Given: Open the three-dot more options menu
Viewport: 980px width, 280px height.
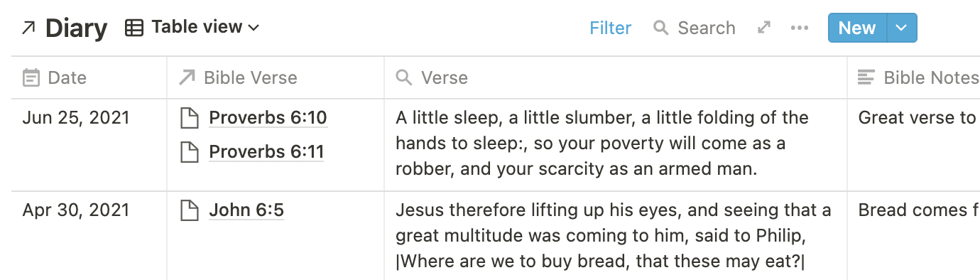Looking at the screenshot, I should coord(800,28).
